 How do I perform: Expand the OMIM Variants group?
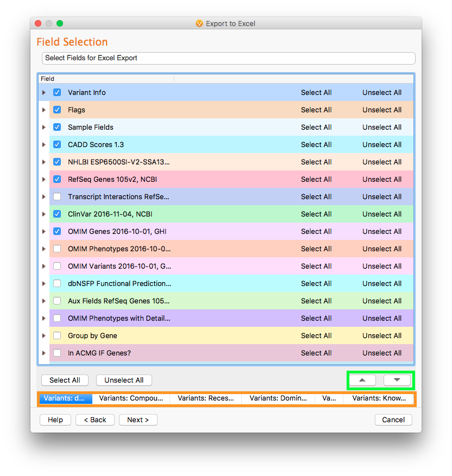pyautogui.click(x=44, y=266)
